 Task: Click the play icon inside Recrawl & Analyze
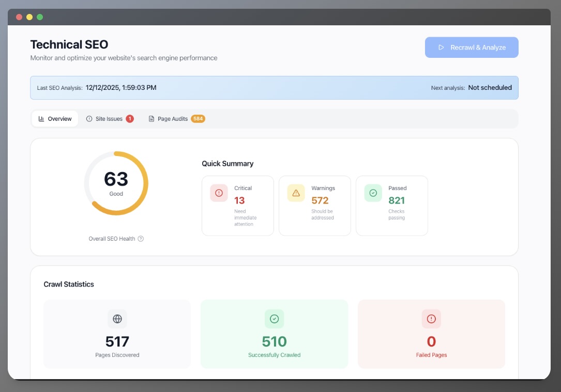441,47
